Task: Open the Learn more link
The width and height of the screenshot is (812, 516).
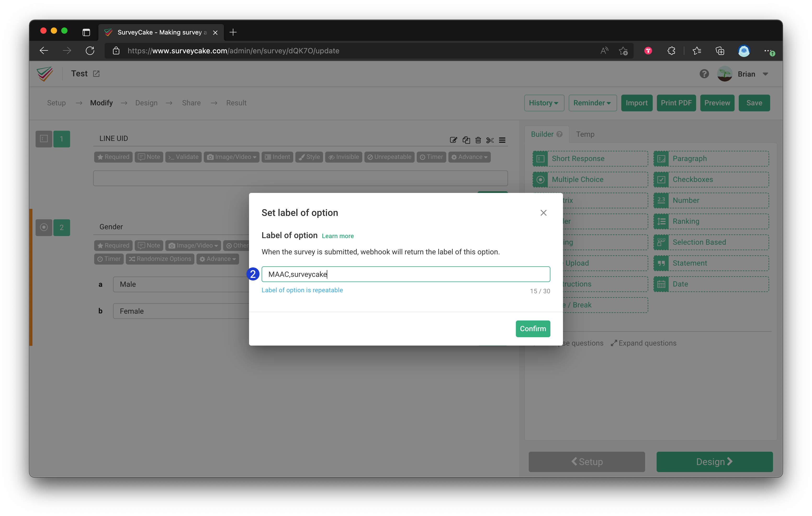Action: [x=337, y=236]
